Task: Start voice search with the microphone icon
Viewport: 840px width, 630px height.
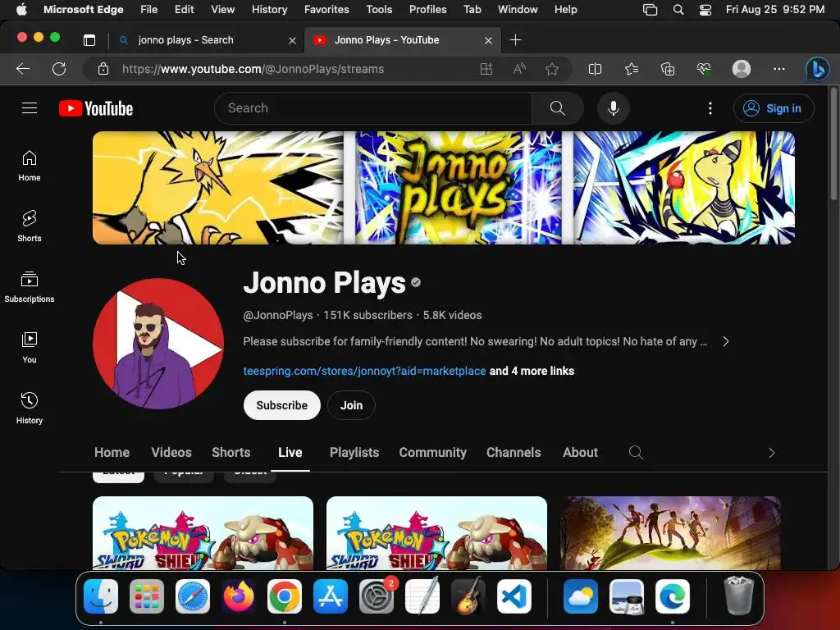Action: pos(614,108)
